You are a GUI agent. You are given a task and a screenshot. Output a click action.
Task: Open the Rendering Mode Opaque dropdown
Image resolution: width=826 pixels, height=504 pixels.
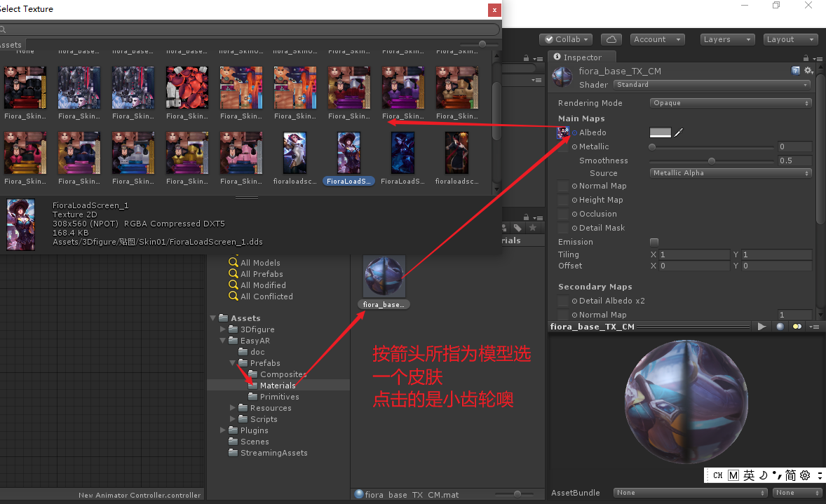coord(731,103)
